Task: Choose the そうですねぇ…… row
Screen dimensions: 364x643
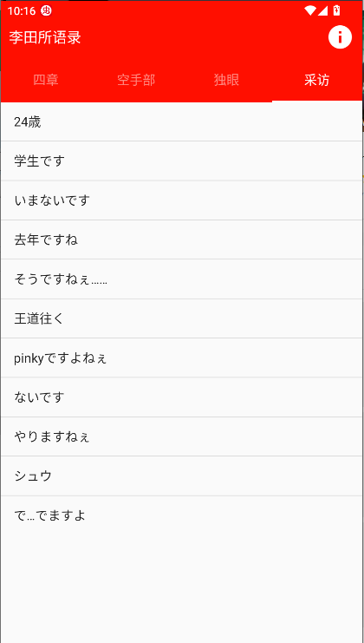Action: [x=181, y=279]
